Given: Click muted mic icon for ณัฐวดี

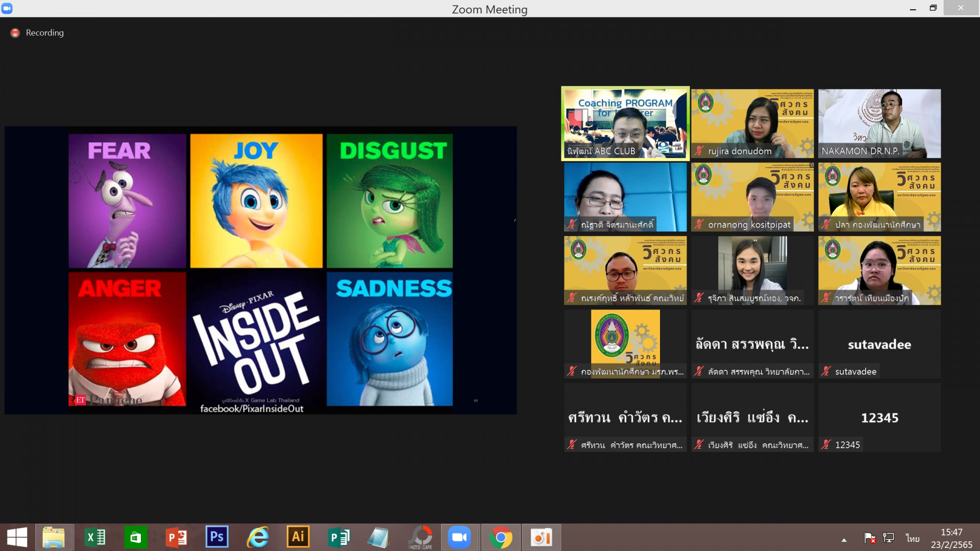Looking at the screenshot, I should (x=572, y=224).
